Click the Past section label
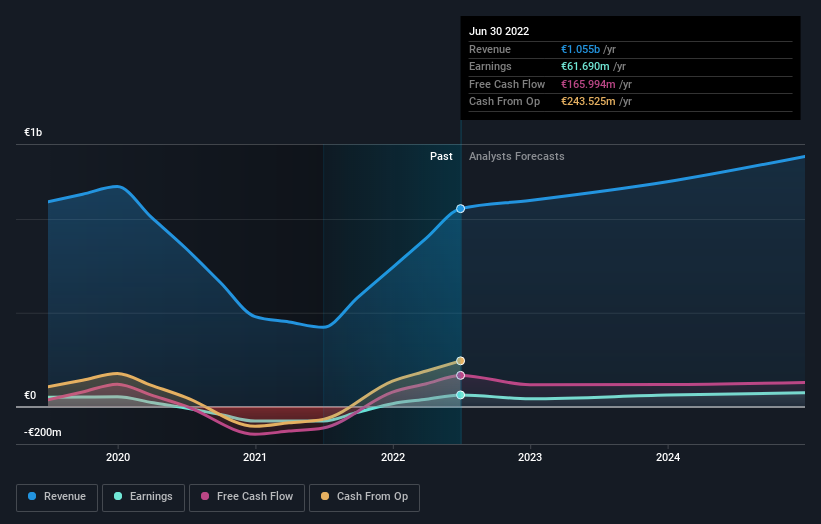The image size is (821, 524). pyautogui.click(x=441, y=157)
